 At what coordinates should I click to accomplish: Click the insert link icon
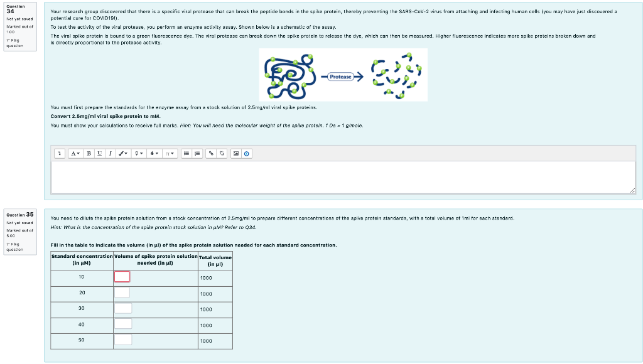(211, 153)
